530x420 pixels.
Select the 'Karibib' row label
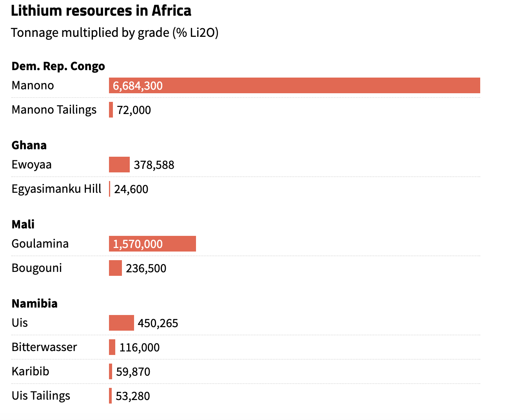(31, 371)
